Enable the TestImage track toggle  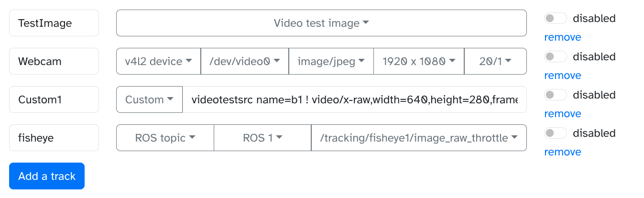pyautogui.click(x=555, y=19)
